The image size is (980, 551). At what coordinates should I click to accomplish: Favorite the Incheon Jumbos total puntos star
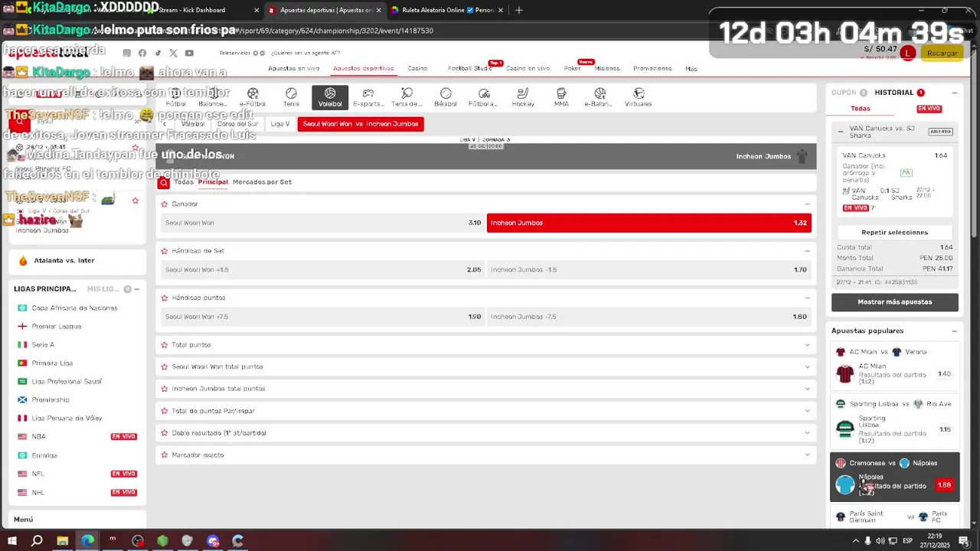[x=164, y=389]
